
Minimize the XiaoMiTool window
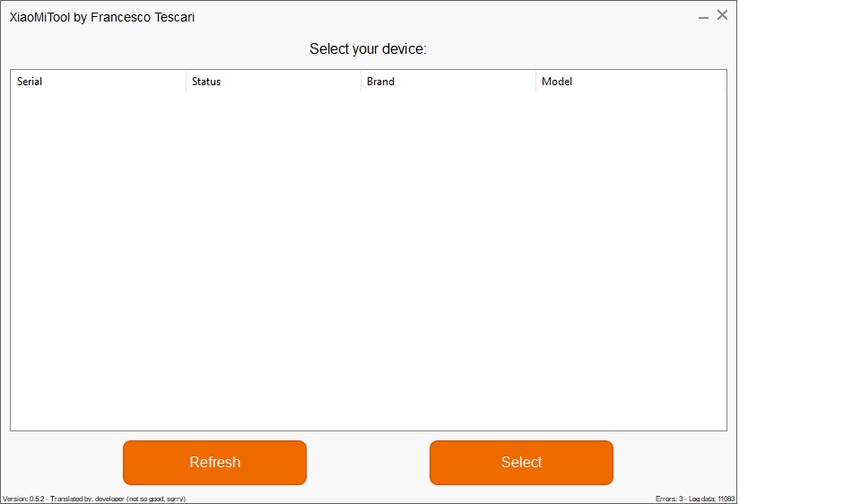[x=703, y=16]
